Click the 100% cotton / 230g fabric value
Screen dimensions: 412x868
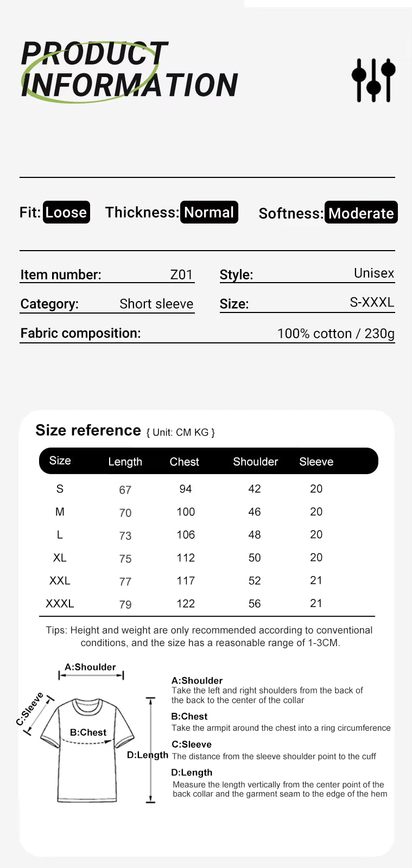(335, 333)
